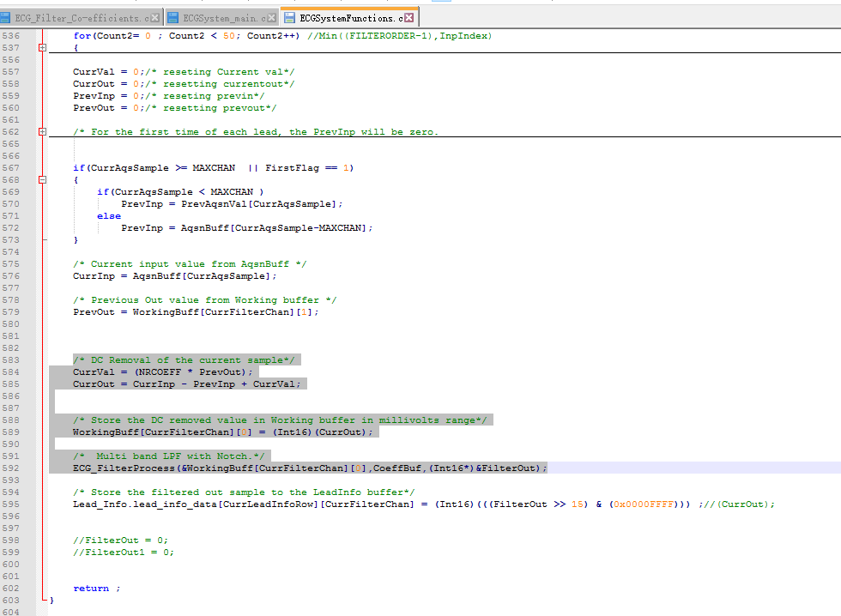
Task: Switch to the ECG_Filter_Co-efficients.c tab
Action: click(82, 18)
